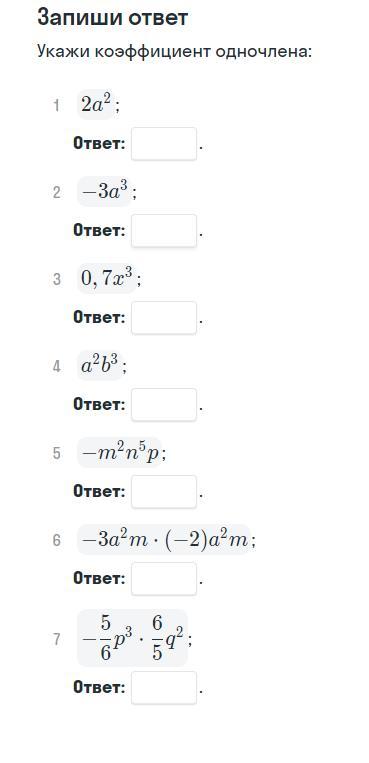
Task: Click the Ответ label of question 7
Action: click(x=99, y=688)
